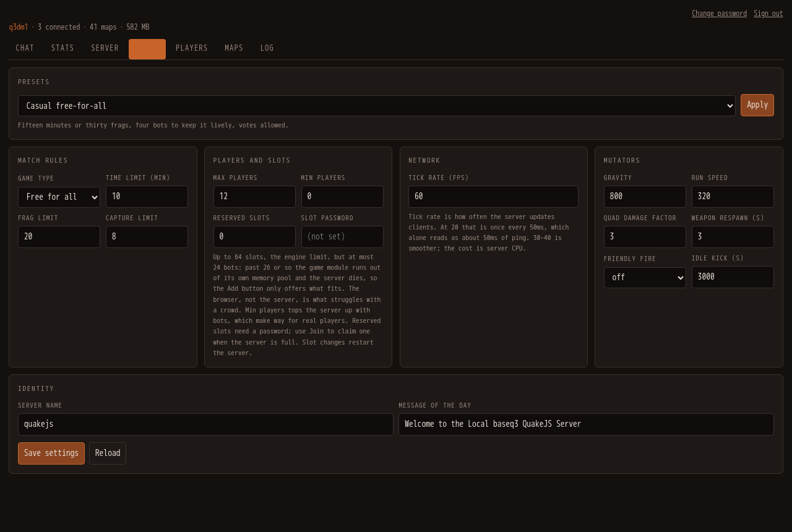
Task: Click the Min Players field
Action: (x=342, y=197)
